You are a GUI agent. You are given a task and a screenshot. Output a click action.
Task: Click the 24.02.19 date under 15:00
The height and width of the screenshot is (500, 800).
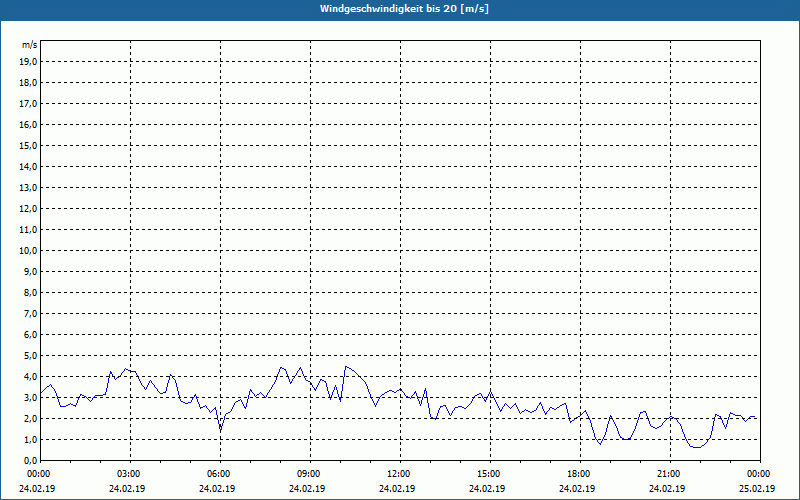(487, 488)
